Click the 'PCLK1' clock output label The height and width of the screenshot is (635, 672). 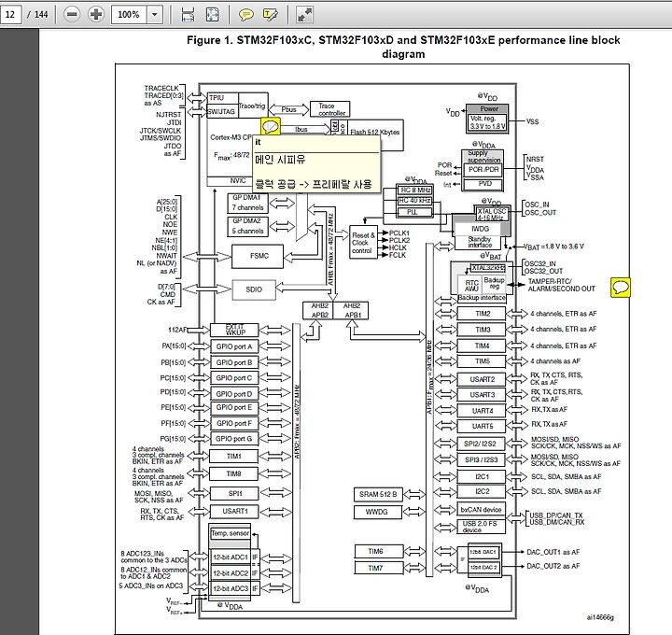[x=399, y=233]
